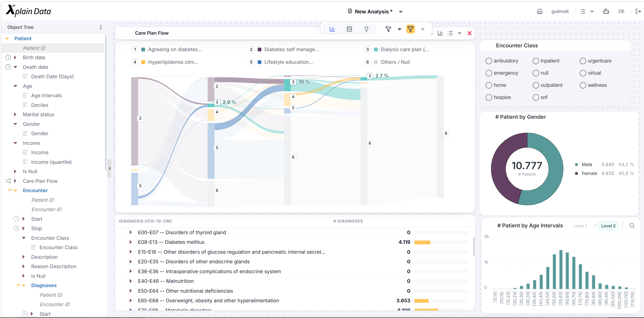
Task: Open the assistant robot icon
Action: pyautogui.click(x=606, y=11)
